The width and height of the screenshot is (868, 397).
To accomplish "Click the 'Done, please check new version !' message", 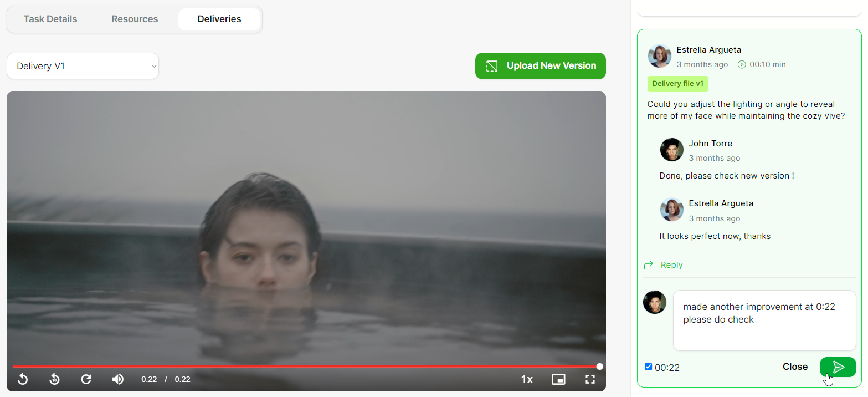I will (727, 176).
